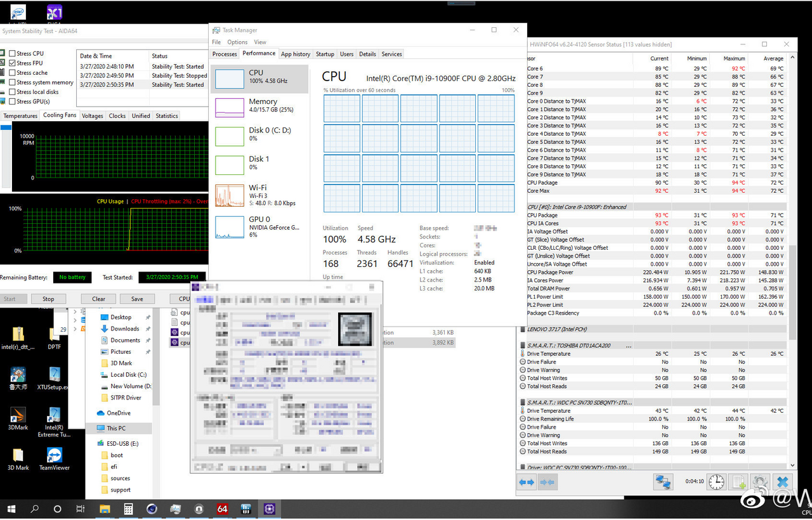Click the purple CPU-Z taskbar icon

(x=269, y=509)
